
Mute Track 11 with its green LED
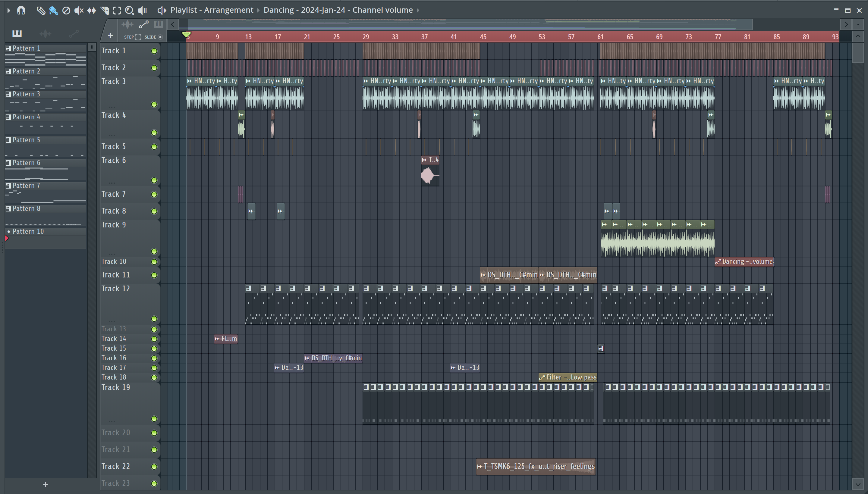(x=154, y=275)
